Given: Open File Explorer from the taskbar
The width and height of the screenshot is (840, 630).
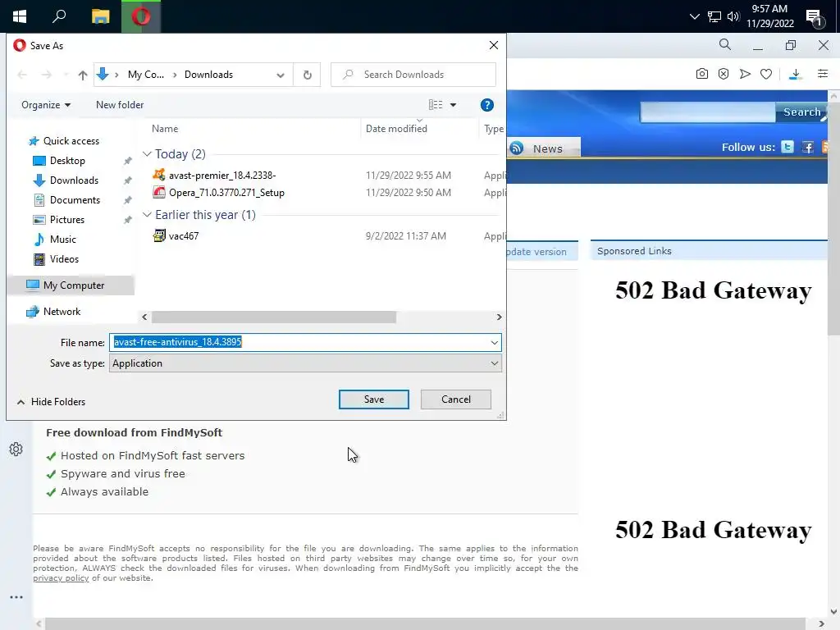Looking at the screenshot, I should click(x=100, y=16).
